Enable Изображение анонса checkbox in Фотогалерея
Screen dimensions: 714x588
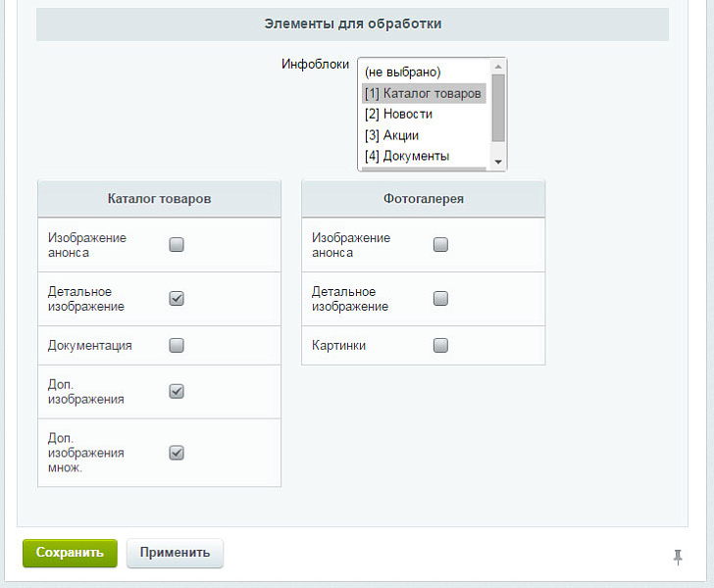tap(440, 245)
